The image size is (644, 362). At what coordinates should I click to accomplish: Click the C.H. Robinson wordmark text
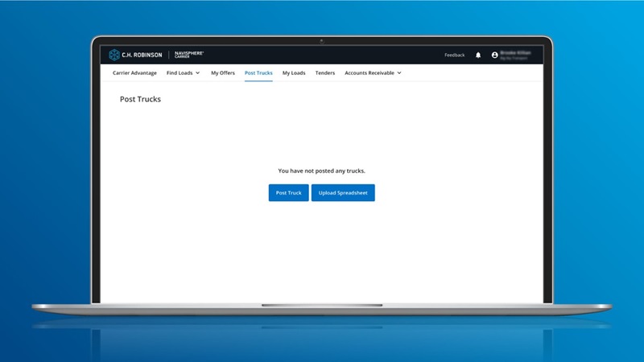coord(143,55)
